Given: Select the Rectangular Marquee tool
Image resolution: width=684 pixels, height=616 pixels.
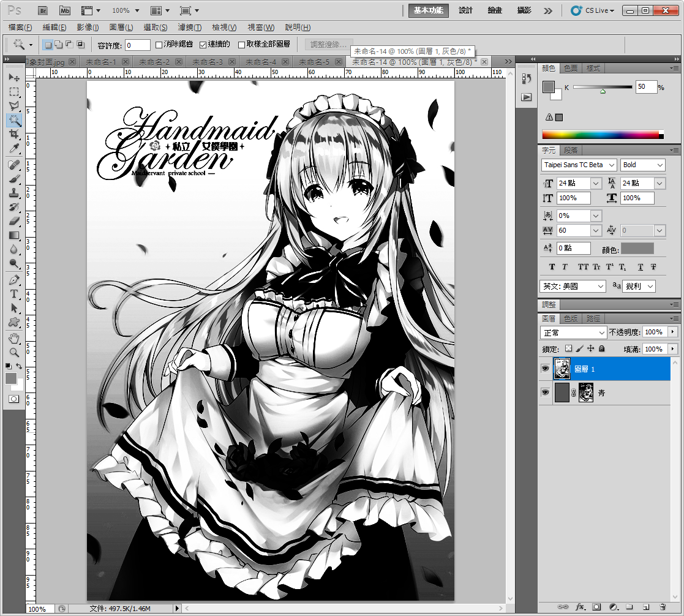Looking at the screenshot, I should (14, 92).
